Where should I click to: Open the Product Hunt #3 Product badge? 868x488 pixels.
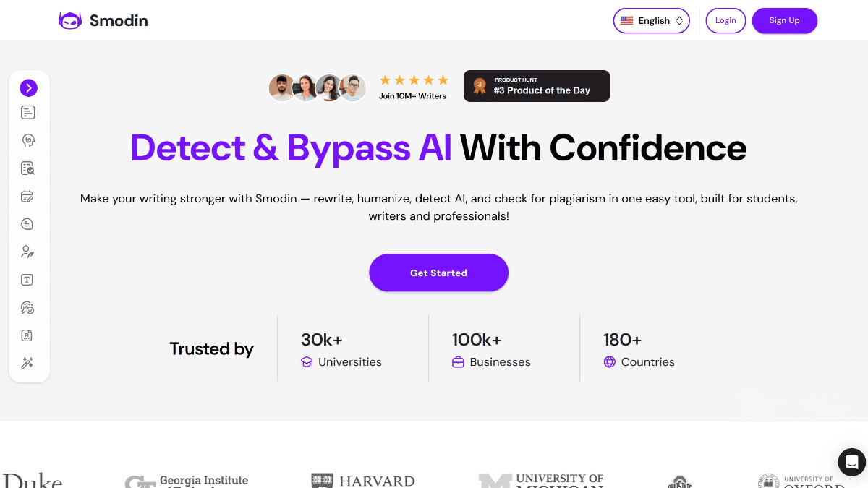coord(537,86)
